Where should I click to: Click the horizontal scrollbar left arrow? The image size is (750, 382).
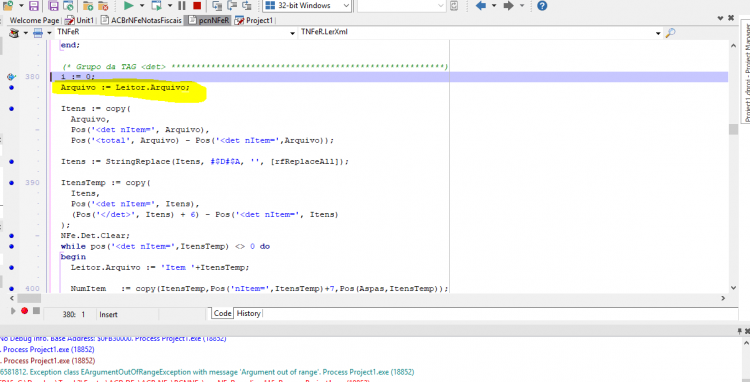(x=11, y=298)
